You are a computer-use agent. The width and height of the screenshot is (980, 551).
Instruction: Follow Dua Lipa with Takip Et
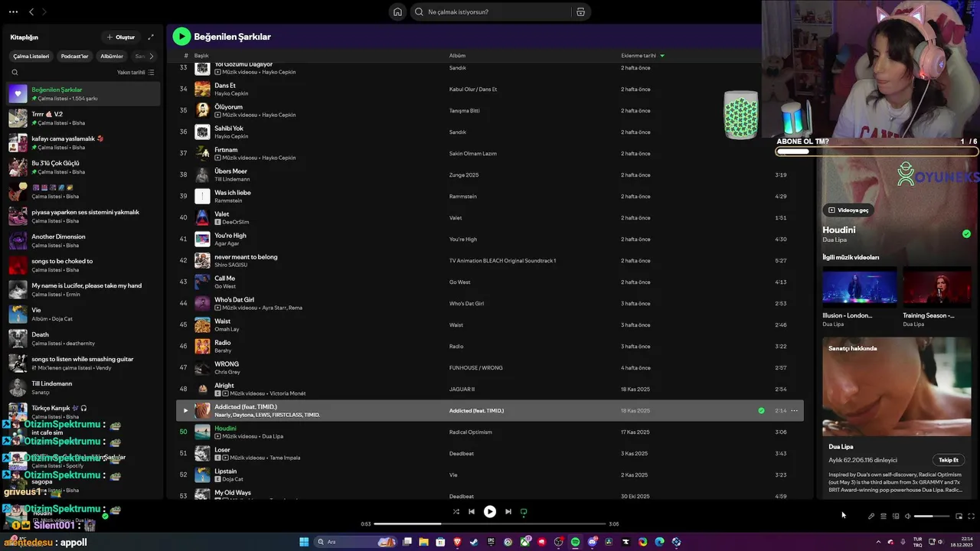[x=949, y=460]
